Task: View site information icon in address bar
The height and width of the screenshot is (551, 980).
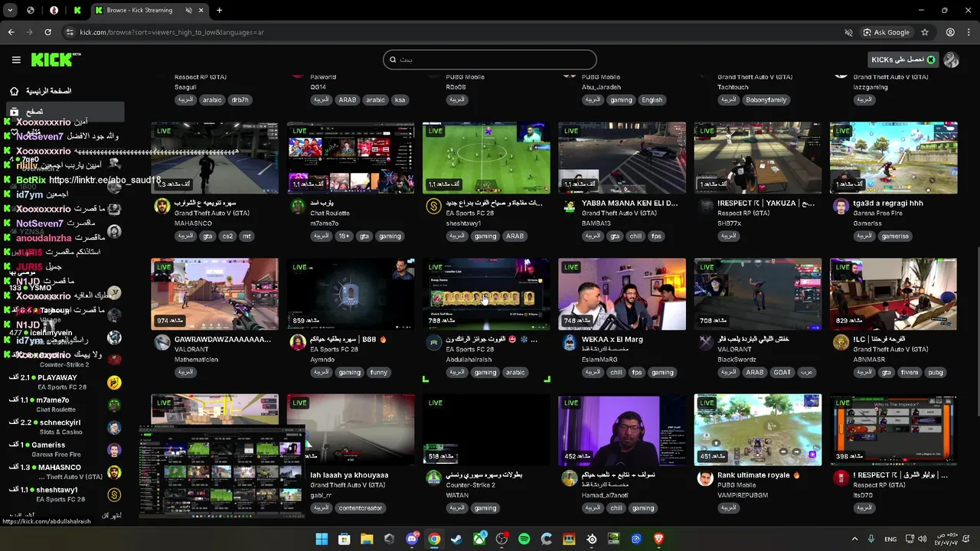Action: [x=70, y=32]
